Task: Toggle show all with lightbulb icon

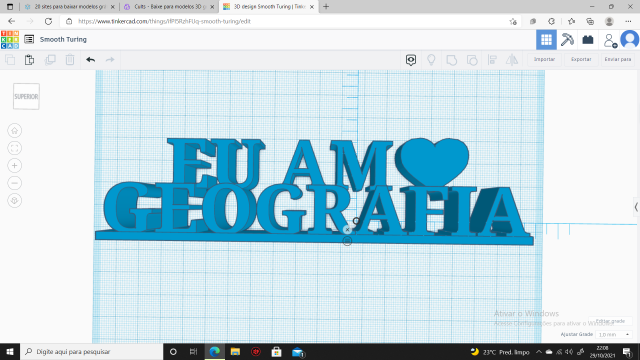Action: (x=431, y=60)
